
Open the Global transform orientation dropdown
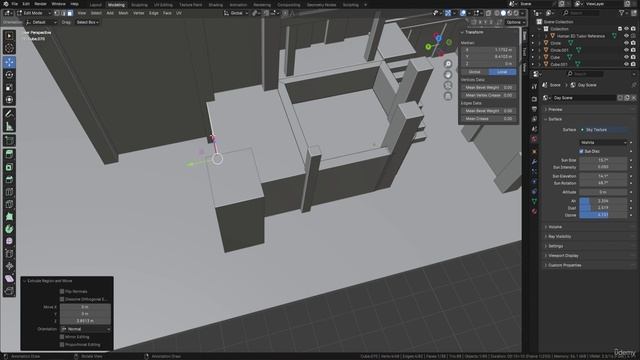pos(236,13)
